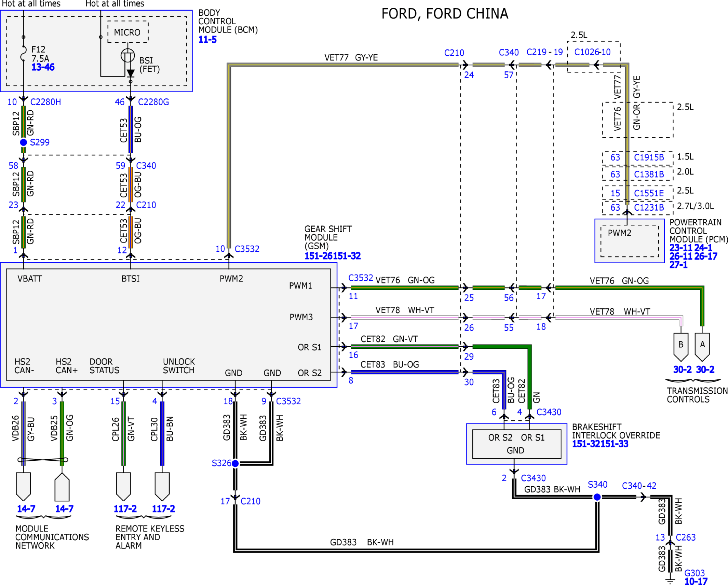728x585 pixels.
Task: Click the "REMOTE KEYLESS ENTRY AND ALARM" label
Action: tap(150, 537)
